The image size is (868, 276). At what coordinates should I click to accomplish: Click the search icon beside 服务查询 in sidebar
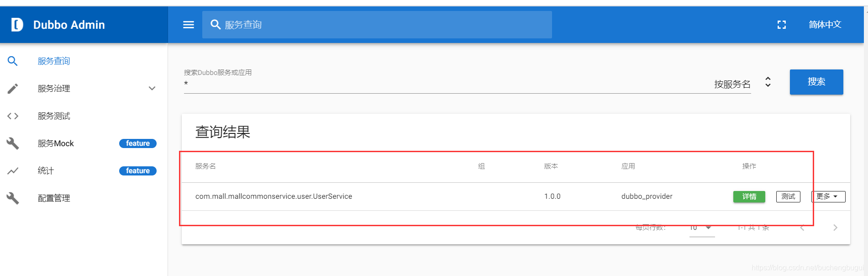pyautogui.click(x=13, y=61)
